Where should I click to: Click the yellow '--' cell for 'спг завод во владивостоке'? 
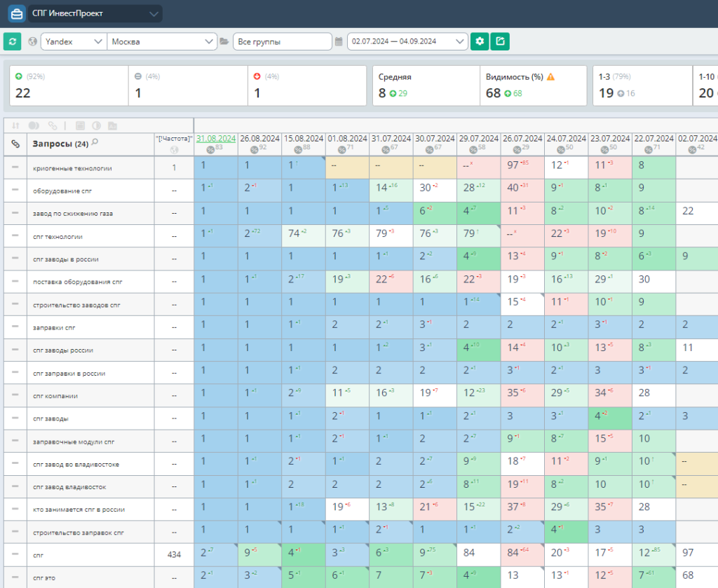click(x=696, y=463)
